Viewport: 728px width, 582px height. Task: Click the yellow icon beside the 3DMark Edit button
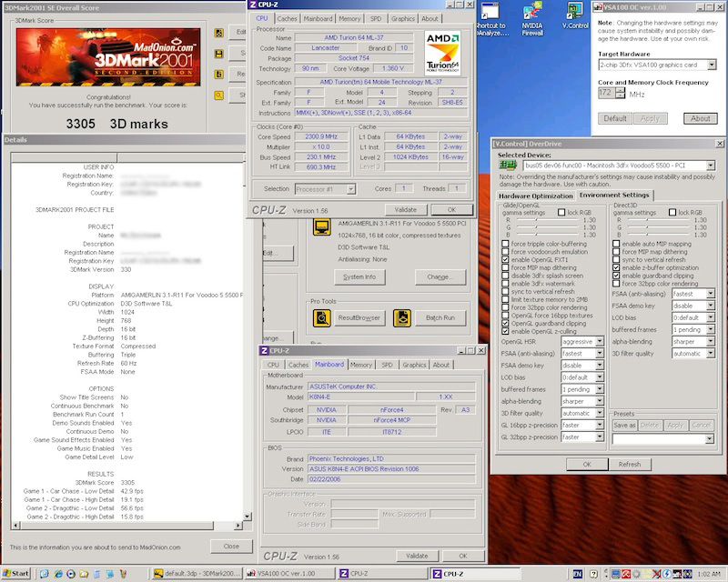pos(218,33)
